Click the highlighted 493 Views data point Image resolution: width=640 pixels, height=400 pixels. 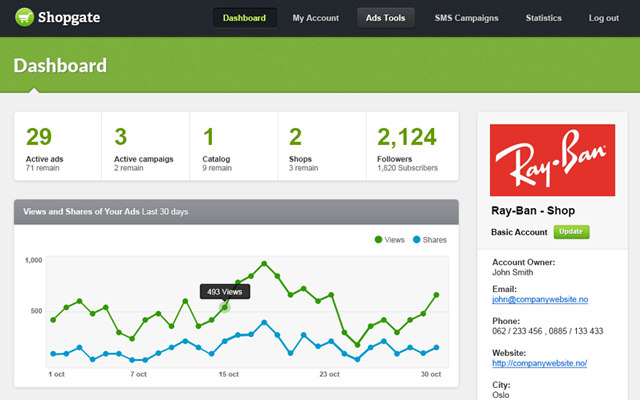(x=225, y=307)
